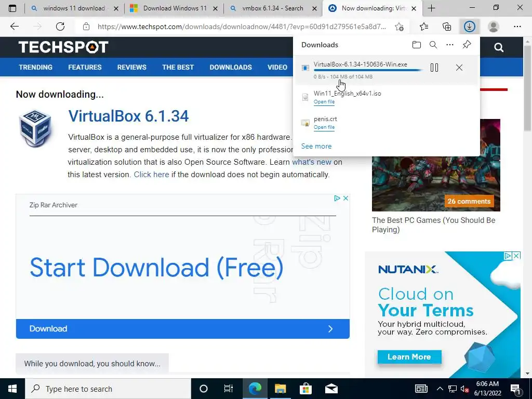Close the Zip Rar Archiver ad
The image size is (532, 399).
345,198
